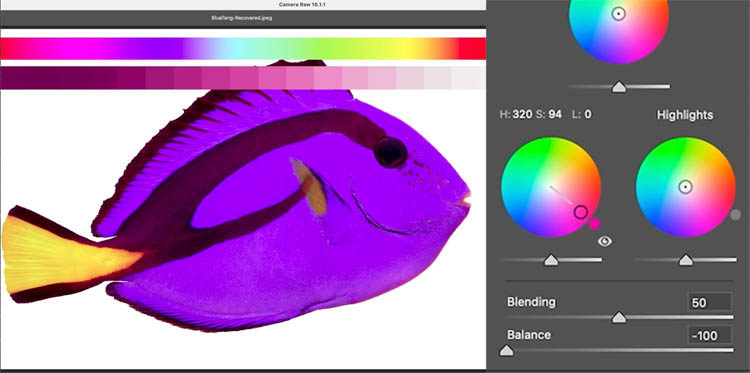Click the S: 94 saturation readout

pyautogui.click(x=549, y=115)
